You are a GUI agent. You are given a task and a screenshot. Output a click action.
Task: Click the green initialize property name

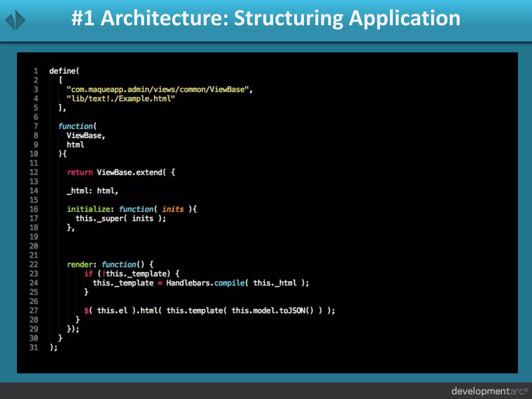(x=89, y=209)
